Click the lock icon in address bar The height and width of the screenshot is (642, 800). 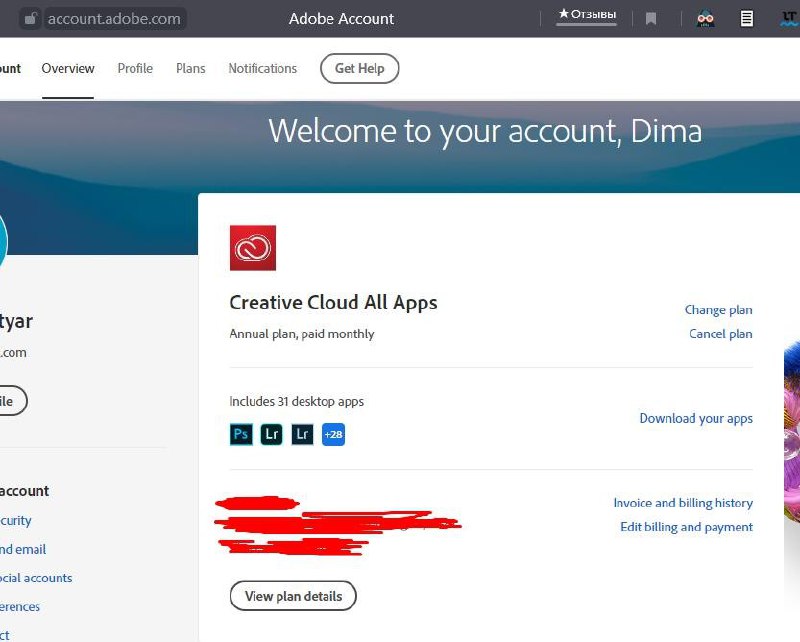click(31, 19)
